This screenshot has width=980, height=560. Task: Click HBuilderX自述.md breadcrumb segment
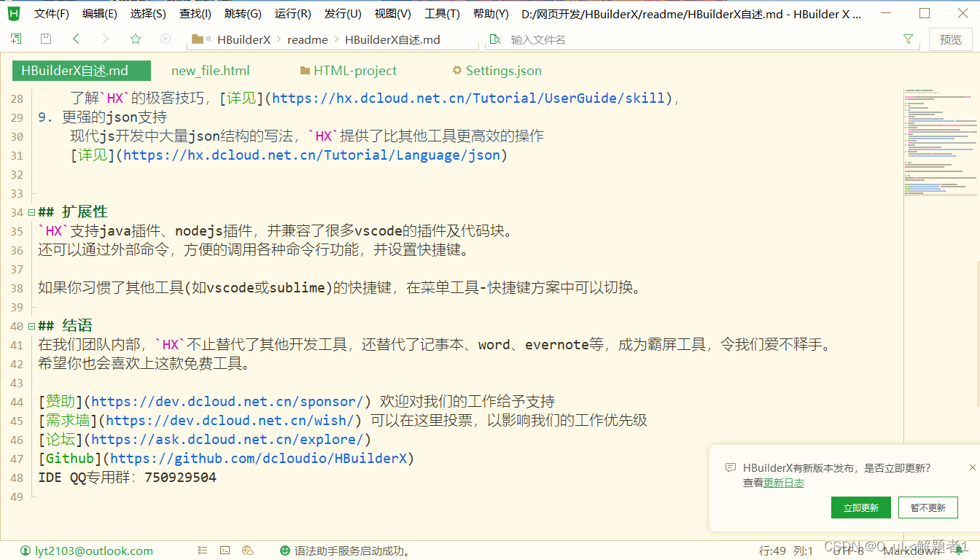[x=392, y=39]
